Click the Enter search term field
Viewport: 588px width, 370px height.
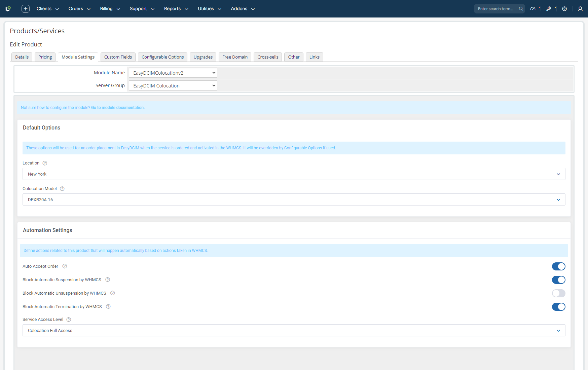pos(495,9)
